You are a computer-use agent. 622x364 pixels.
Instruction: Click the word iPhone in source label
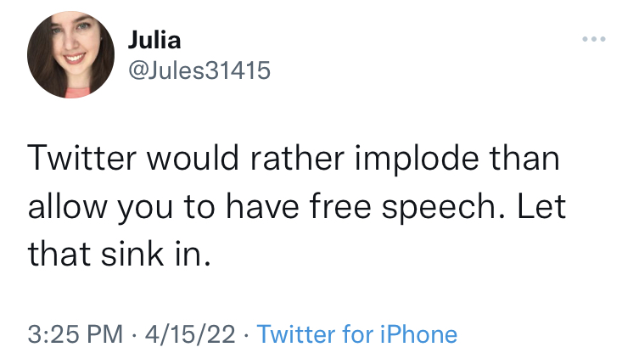(419, 333)
